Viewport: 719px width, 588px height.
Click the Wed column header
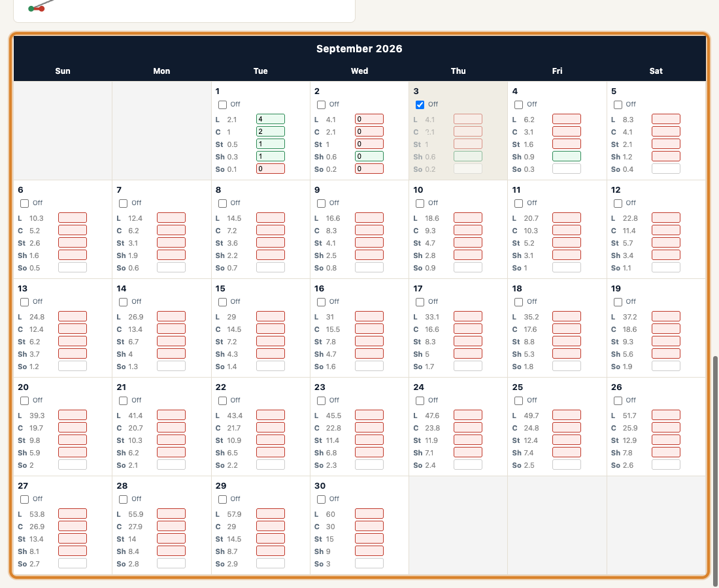[x=359, y=71]
